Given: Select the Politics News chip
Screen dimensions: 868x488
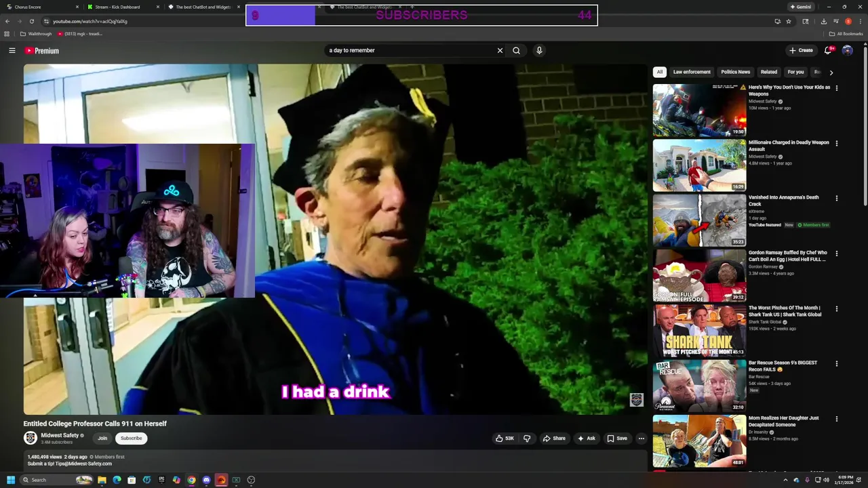Looking at the screenshot, I should pos(735,72).
